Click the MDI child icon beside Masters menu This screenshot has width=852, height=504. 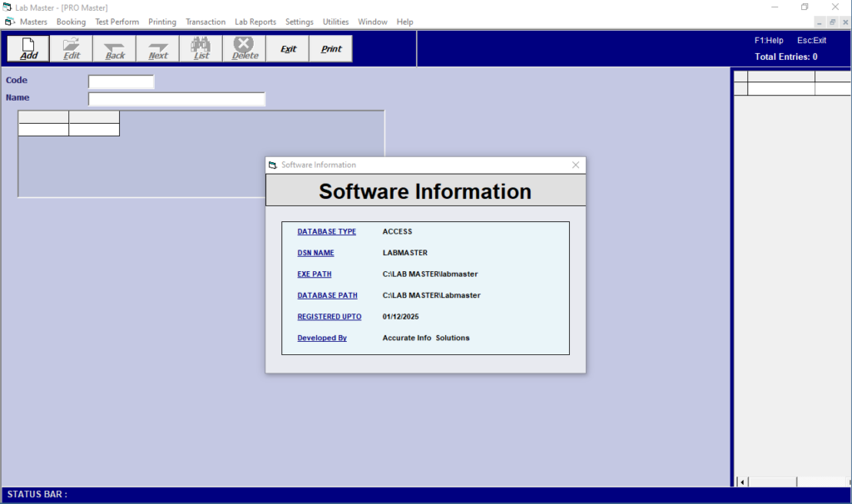pos(10,22)
